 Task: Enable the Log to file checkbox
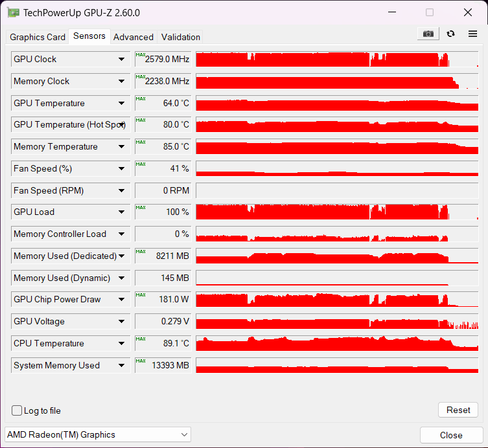(x=17, y=410)
